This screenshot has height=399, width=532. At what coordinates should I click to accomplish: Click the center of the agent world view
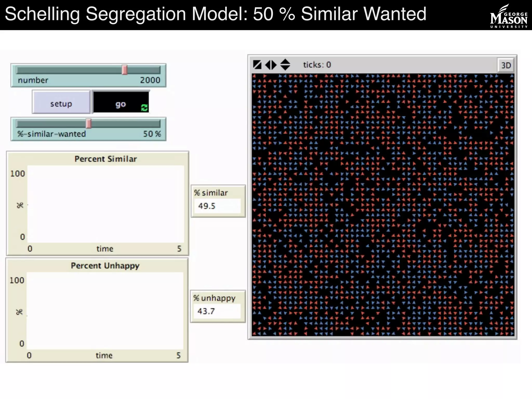coord(383,205)
